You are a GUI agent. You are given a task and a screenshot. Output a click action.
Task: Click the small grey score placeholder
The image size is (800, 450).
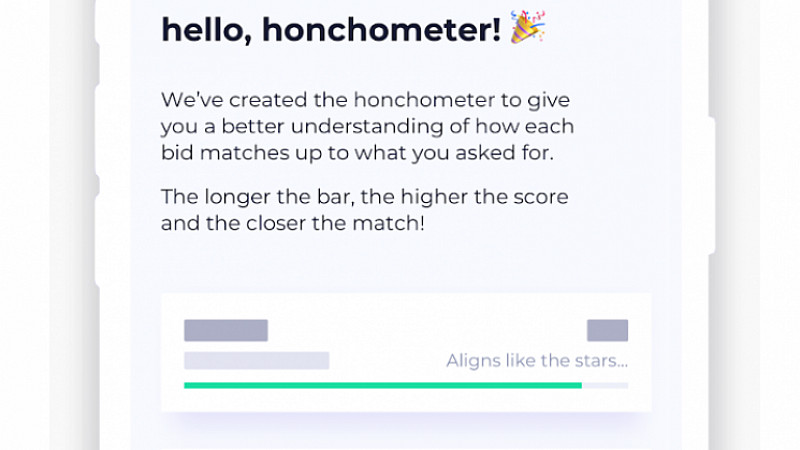[607, 330]
